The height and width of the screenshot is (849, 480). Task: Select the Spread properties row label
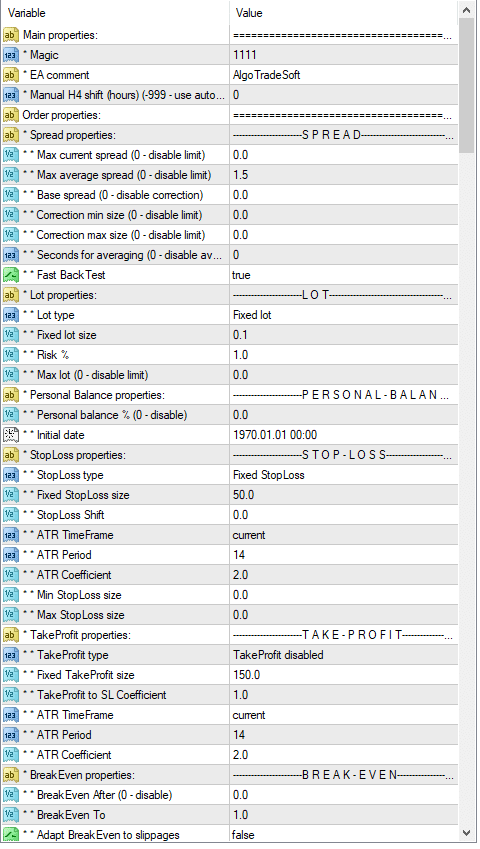pos(69,135)
